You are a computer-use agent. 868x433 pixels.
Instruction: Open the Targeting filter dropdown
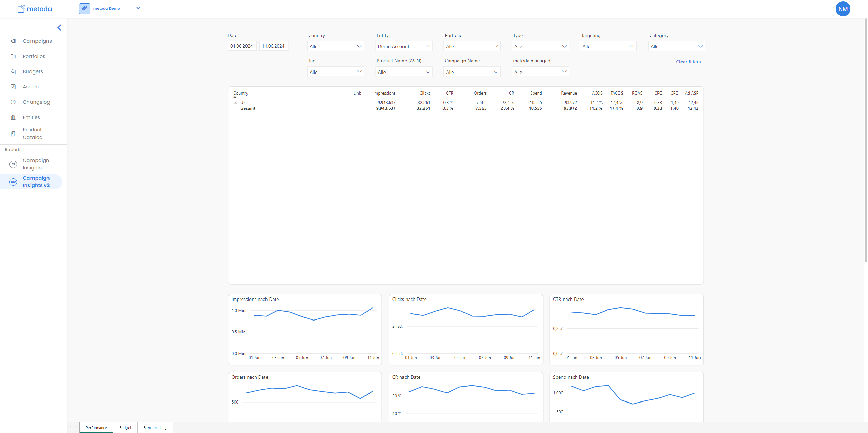(608, 46)
